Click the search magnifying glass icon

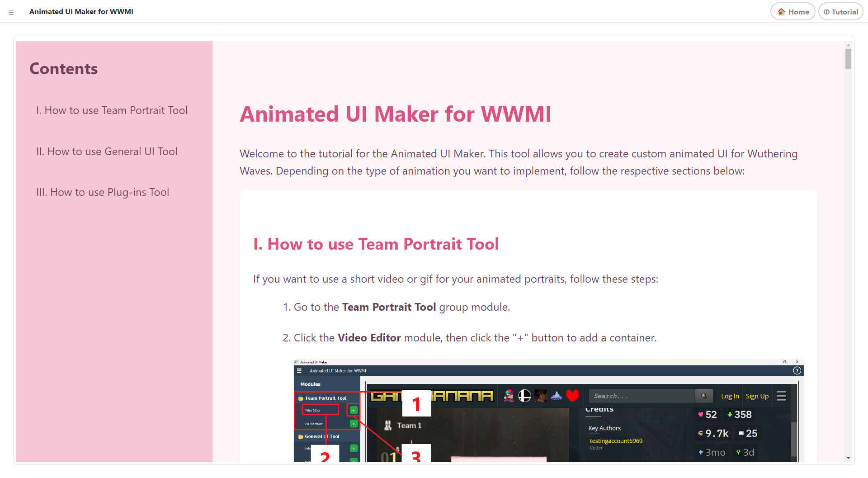point(704,396)
